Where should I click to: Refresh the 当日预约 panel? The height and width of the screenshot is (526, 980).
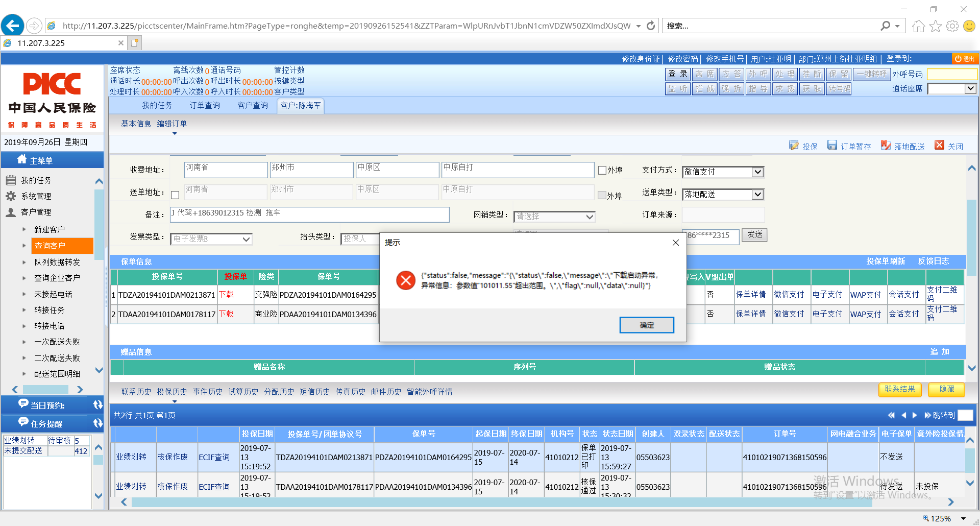[x=97, y=405]
